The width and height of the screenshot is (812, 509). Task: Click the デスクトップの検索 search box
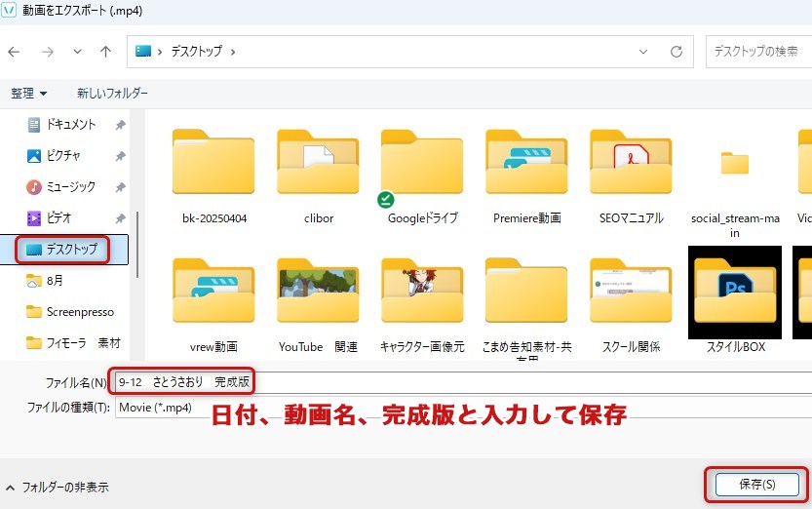click(x=755, y=52)
